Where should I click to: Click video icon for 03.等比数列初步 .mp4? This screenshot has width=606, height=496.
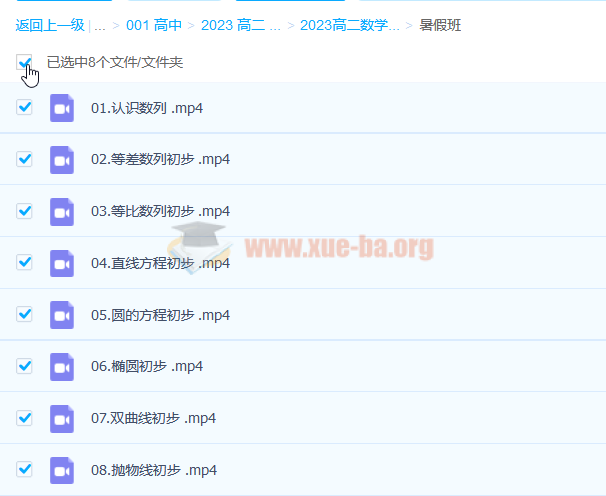62,211
